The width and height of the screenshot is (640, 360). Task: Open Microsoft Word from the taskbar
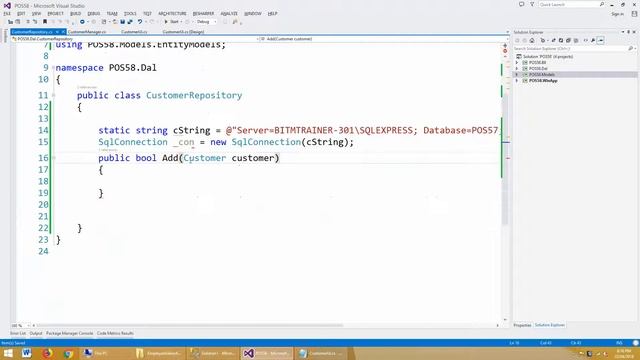coord(27,353)
